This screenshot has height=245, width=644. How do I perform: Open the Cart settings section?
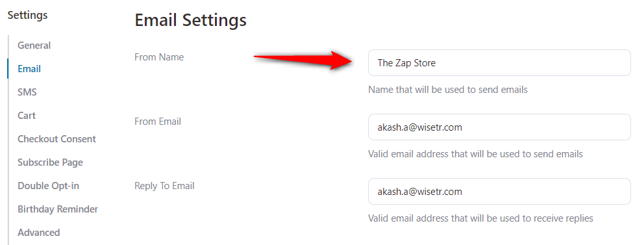pyautogui.click(x=27, y=116)
